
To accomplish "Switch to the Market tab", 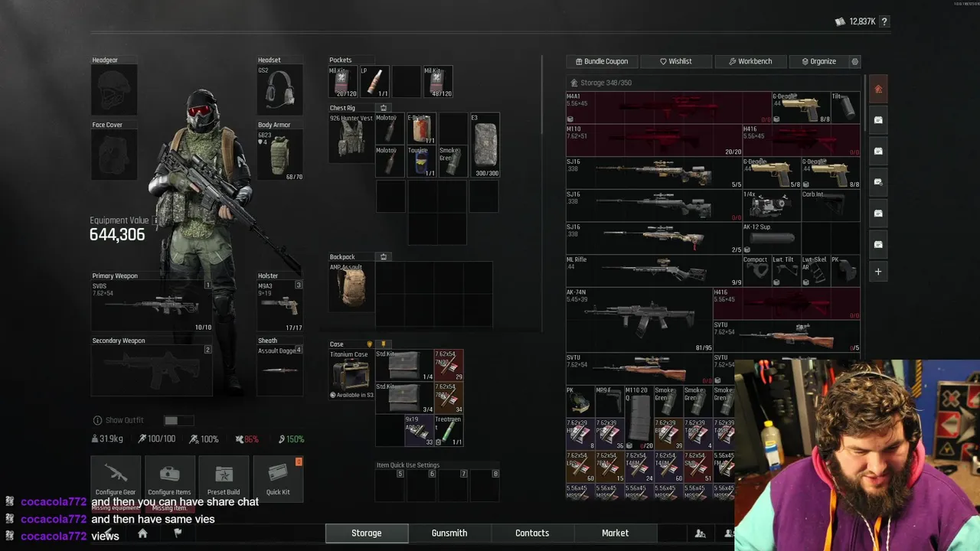I will 615,533.
